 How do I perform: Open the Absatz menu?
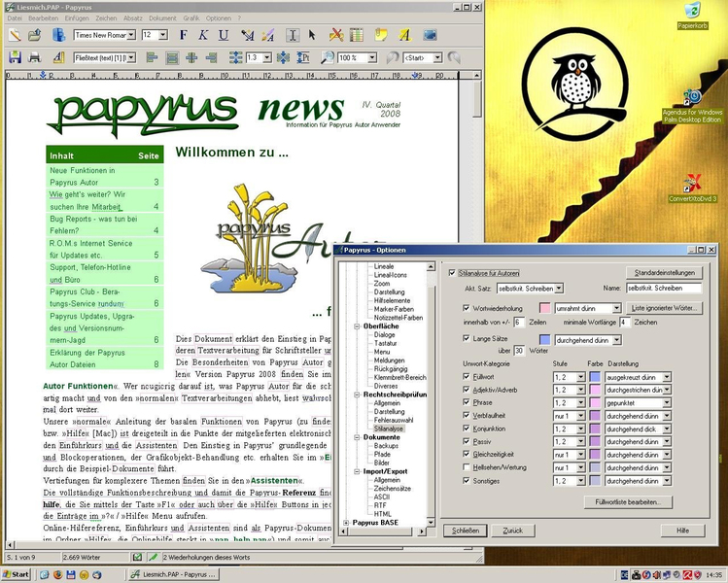[133, 18]
